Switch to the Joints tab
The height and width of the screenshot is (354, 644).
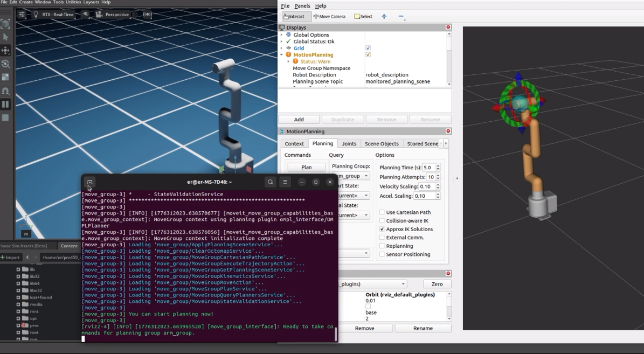click(349, 143)
